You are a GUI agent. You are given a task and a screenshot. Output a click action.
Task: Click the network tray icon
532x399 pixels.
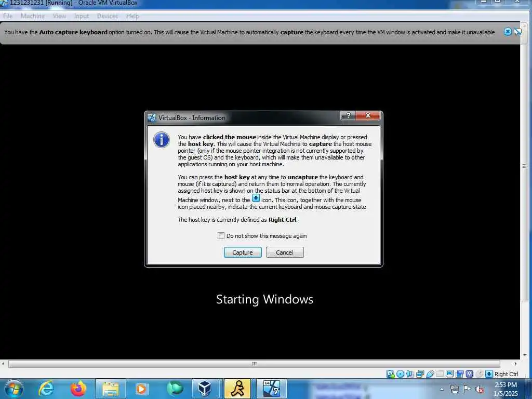(x=454, y=389)
